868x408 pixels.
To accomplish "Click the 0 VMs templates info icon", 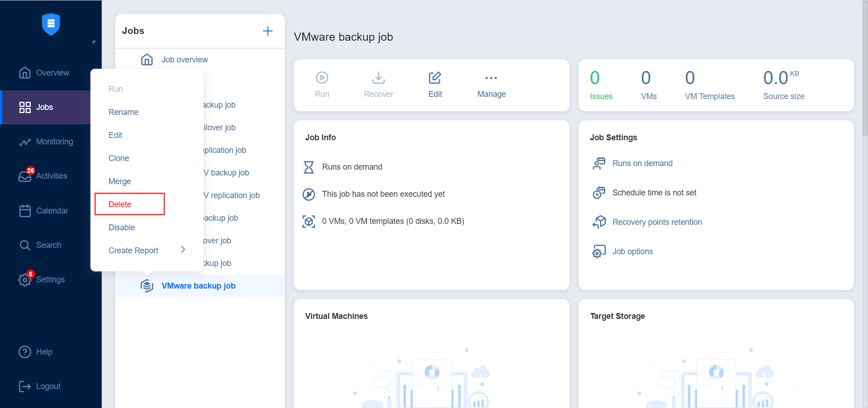I will [308, 222].
